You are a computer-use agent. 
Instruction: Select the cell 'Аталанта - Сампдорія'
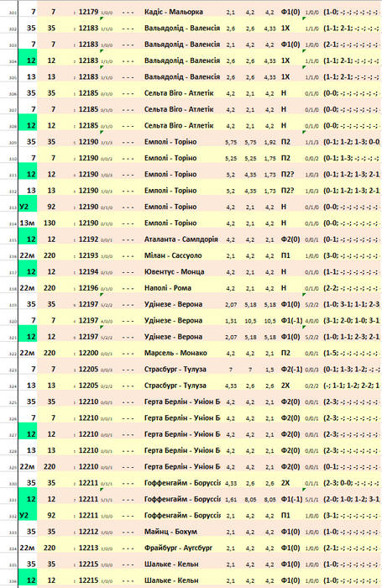coord(181,239)
